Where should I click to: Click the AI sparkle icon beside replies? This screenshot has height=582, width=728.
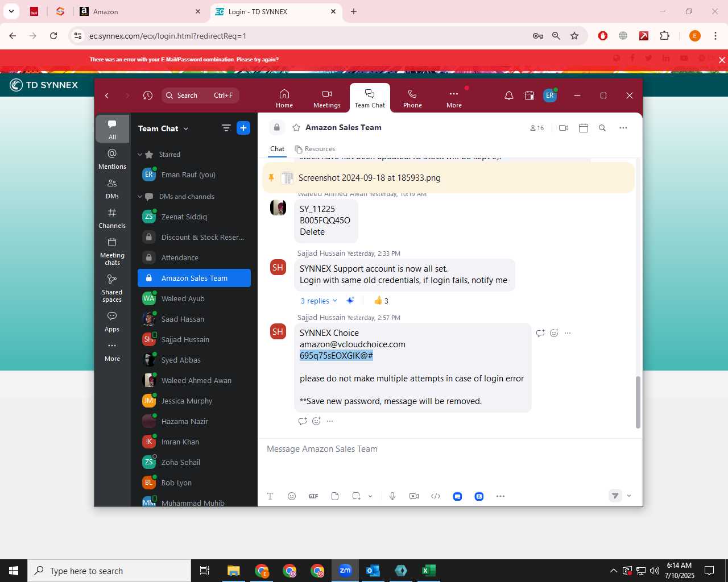click(x=350, y=301)
